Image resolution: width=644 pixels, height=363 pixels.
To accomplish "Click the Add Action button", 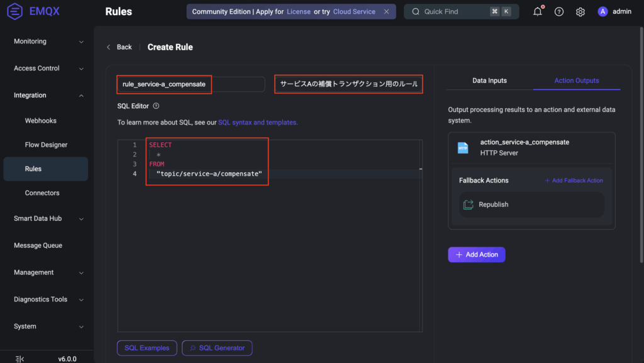I will (x=476, y=255).
